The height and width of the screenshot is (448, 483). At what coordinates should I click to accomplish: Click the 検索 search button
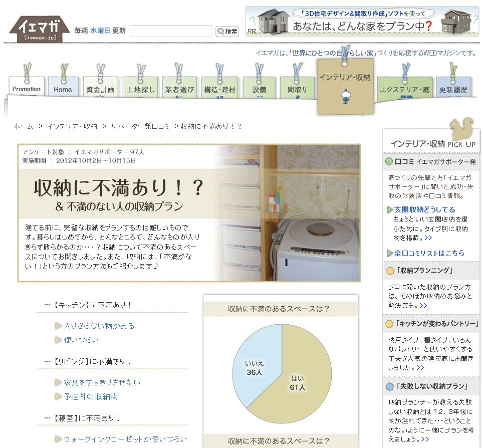227,31
